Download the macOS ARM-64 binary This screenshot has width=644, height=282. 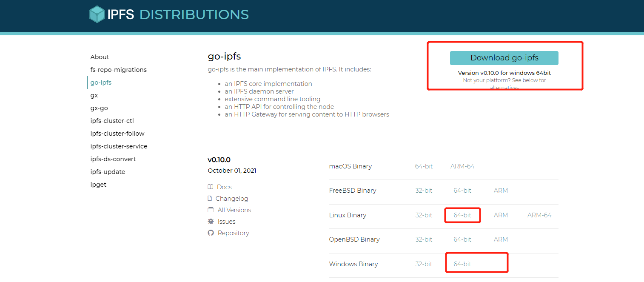coord(462,166)
